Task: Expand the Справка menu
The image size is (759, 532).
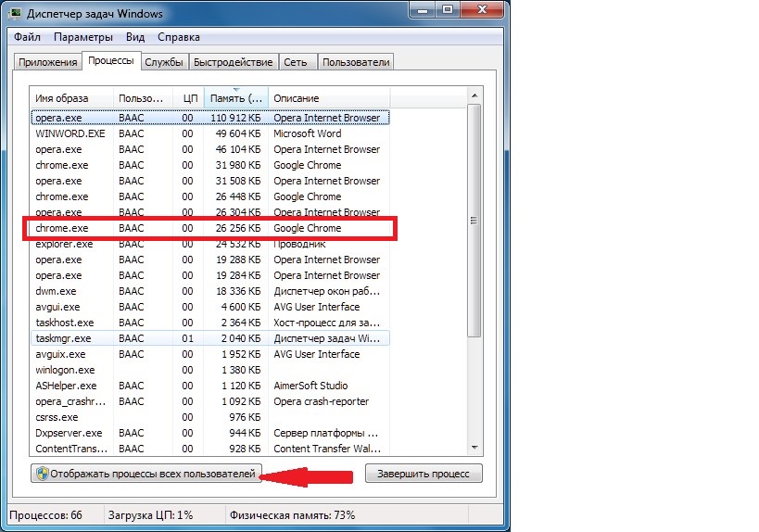Action: (x=178, y=37)
